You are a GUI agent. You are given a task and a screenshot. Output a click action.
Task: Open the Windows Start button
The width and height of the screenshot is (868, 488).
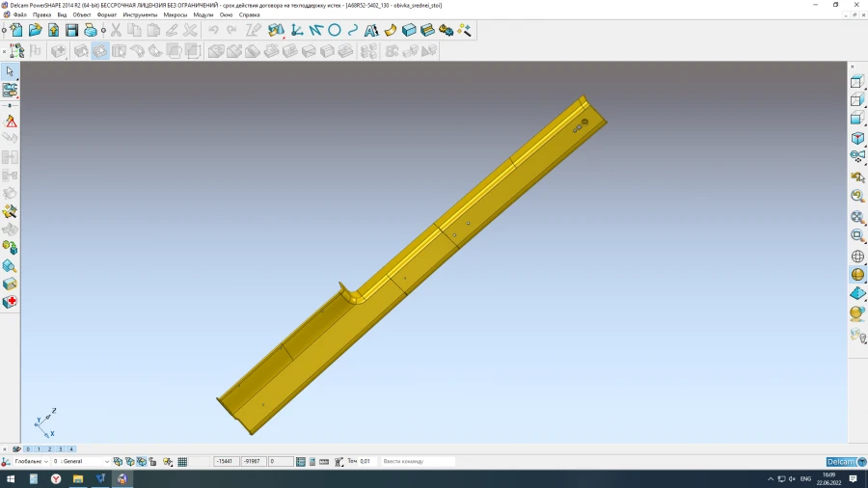pyautogui.click(x=11, y=478)
